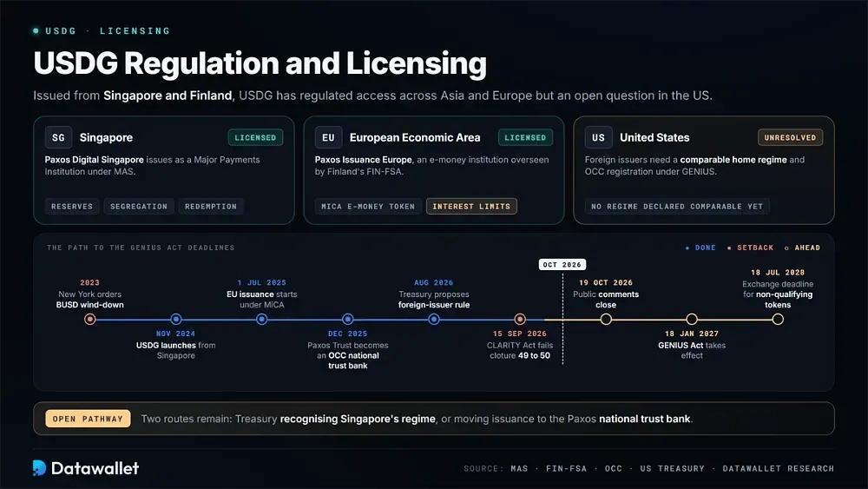Select the AUG 2026 Treasury proposal marker

coord(434,319)
